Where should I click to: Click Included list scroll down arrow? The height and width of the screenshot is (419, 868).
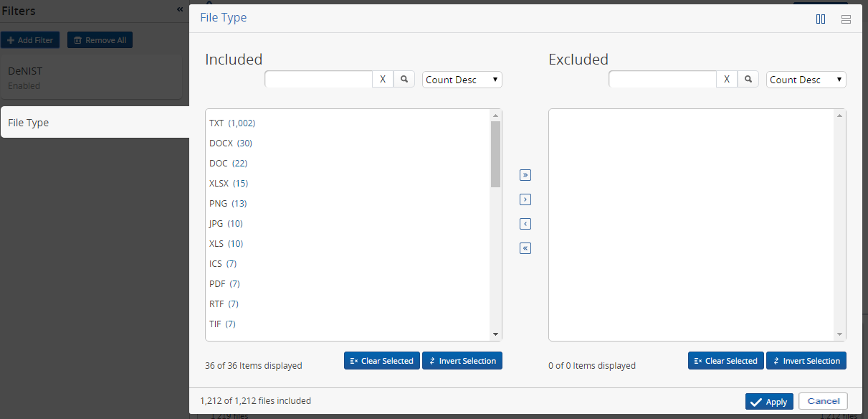point(495,334)
